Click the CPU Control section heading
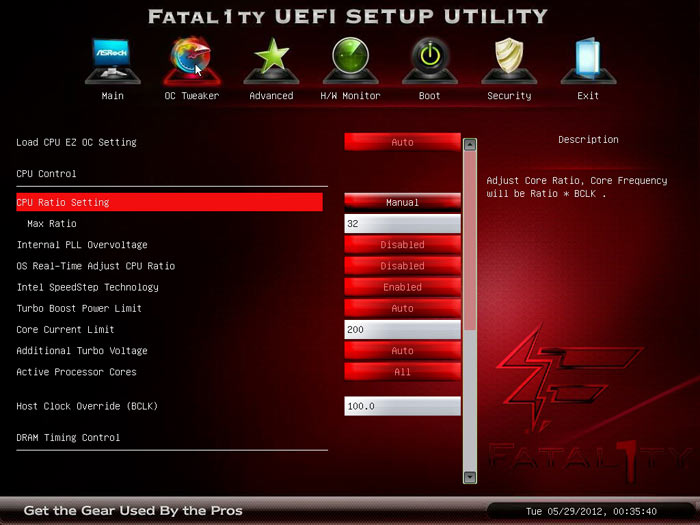 click(46, 174)
